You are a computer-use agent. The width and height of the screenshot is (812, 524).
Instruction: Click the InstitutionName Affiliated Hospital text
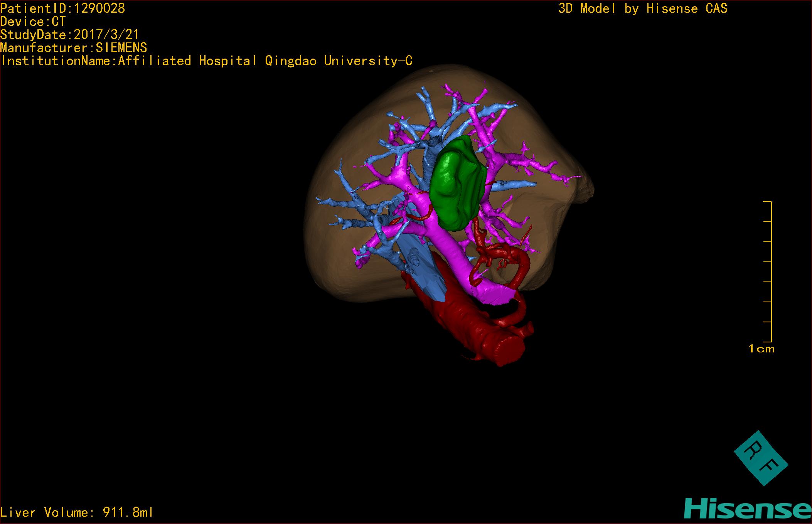(207, 61)
